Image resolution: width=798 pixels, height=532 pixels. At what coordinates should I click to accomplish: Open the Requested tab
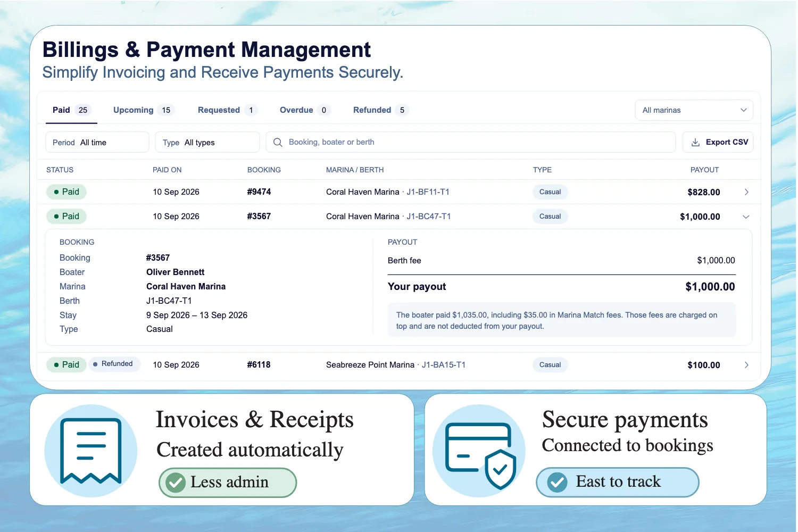[x=228, y=110]
